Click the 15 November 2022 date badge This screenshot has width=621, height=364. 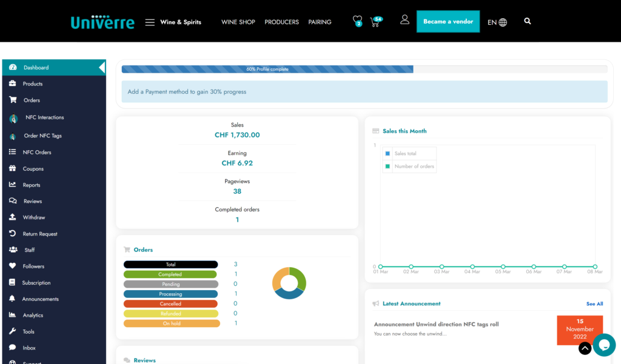[x=580, y=329]
